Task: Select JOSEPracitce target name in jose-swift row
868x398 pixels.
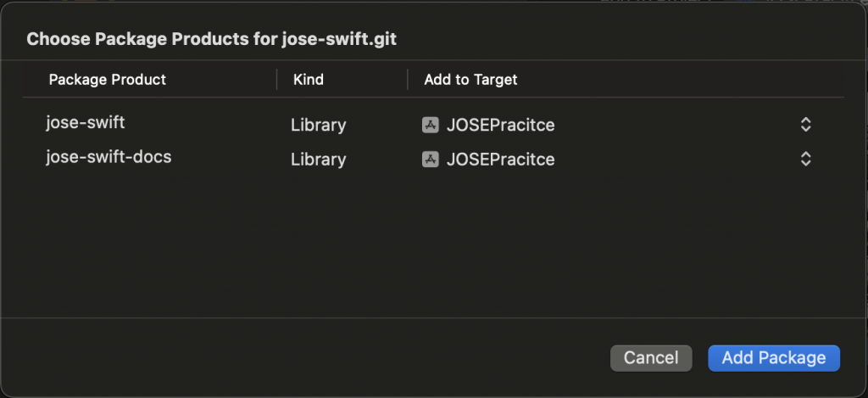Action: [500, 125]
